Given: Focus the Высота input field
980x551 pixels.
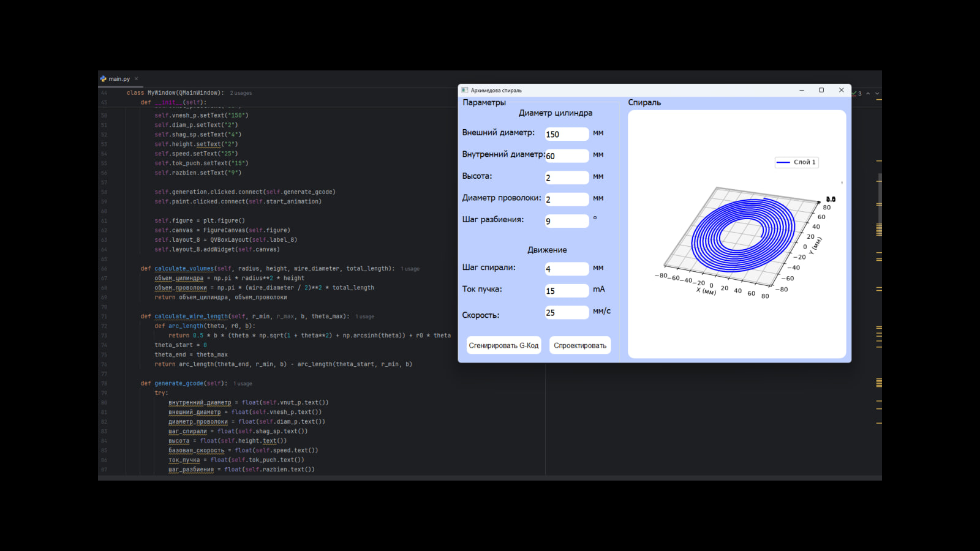Looking at the screenshot, I should [567, 178].
